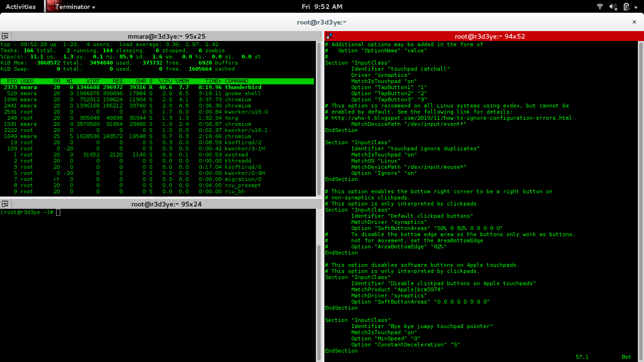Open grouping menu icon of root@r3d3ye 95x24 terminal

click(5, 204)
